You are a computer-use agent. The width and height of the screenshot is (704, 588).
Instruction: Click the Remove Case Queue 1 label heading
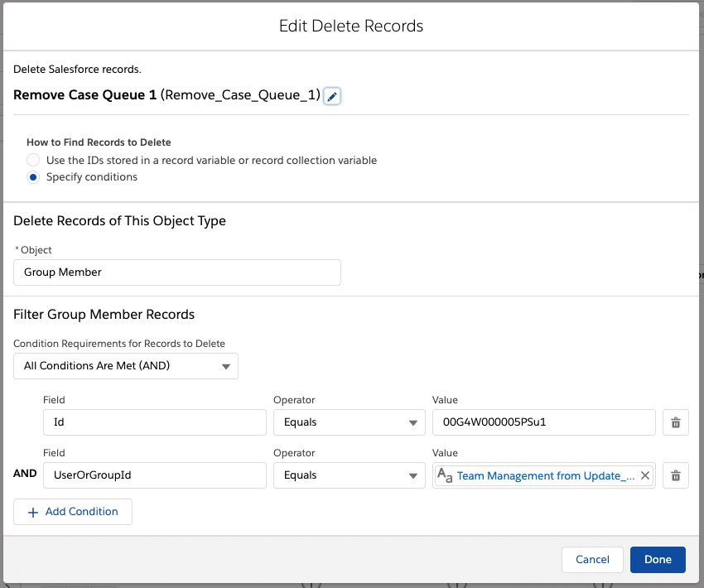coord(84,95)
